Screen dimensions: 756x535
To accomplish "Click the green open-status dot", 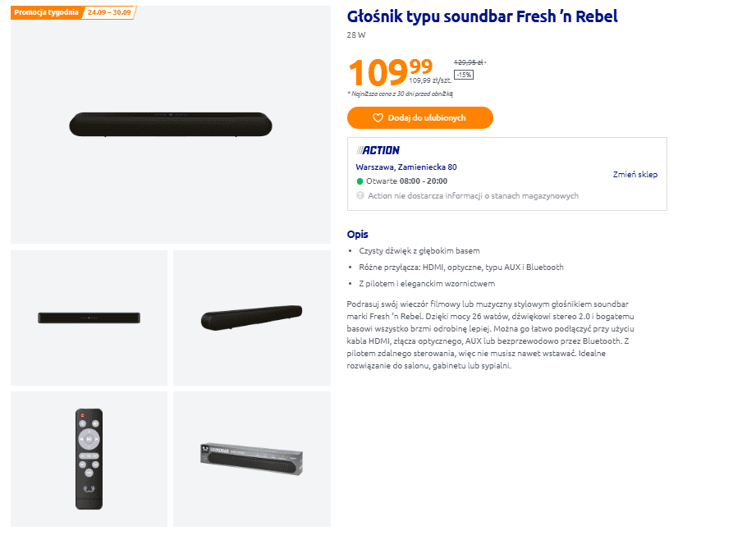I will pyautogui.click(x=360, y=181).
